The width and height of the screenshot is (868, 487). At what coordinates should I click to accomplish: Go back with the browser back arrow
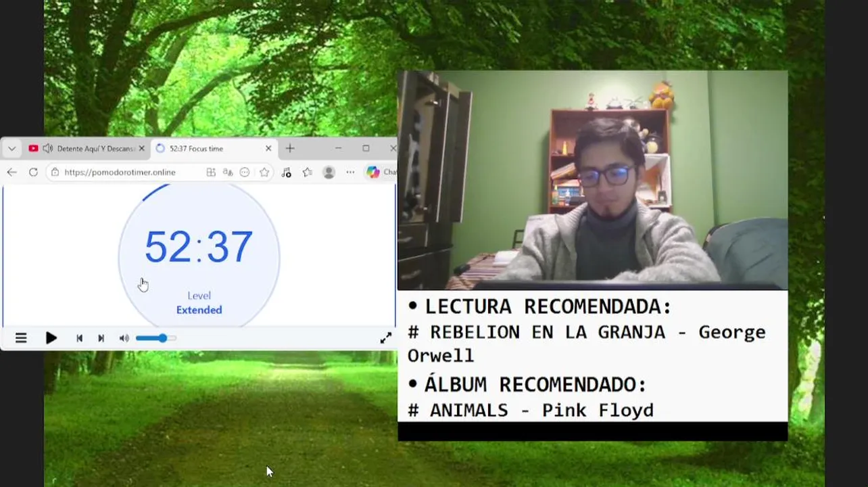pos(11,172)
